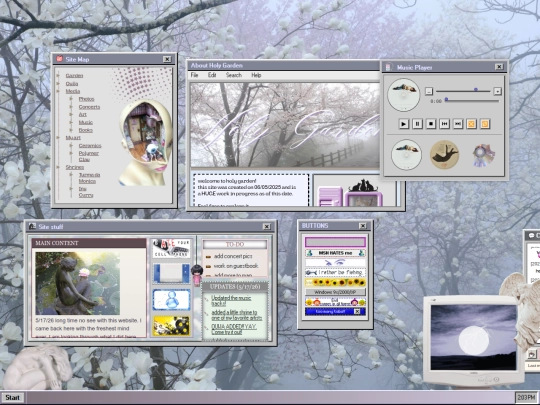Click the kokeshi doll figure in Site stuff
The image size is (540, 405).
(197, 276)
